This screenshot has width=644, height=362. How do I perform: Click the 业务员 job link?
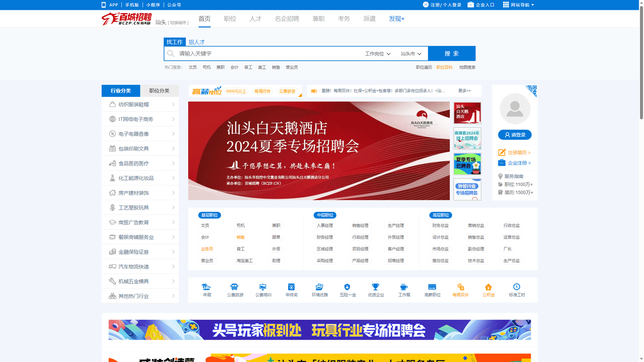tap(207, 249)
